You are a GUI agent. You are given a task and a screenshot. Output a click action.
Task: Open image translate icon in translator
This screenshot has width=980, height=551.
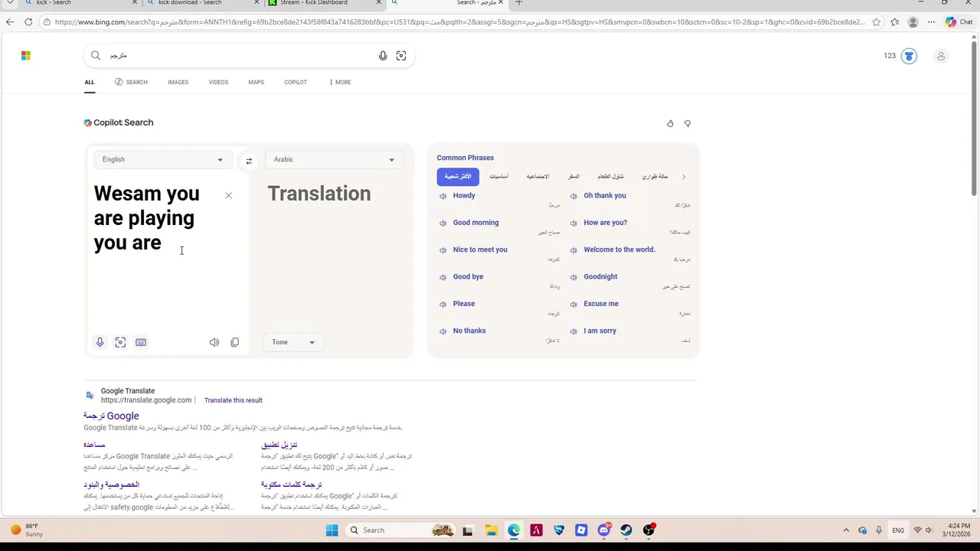(120, 342)
